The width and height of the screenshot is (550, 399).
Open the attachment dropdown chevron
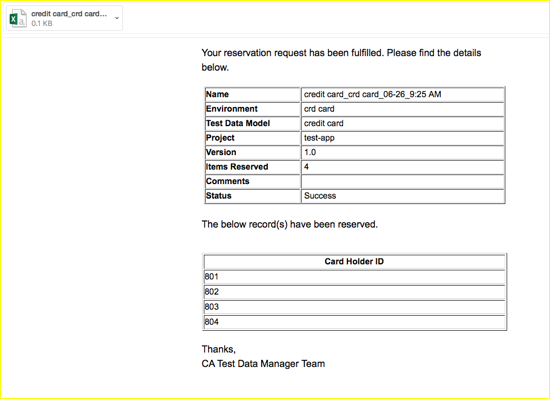tap(117, 18)
